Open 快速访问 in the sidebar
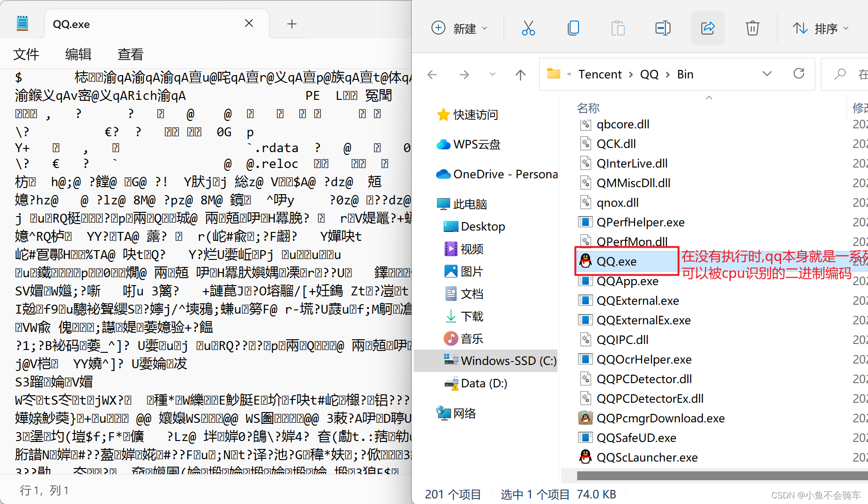The height and width of the screenshot is (504, 868). (x=467, y=114)
